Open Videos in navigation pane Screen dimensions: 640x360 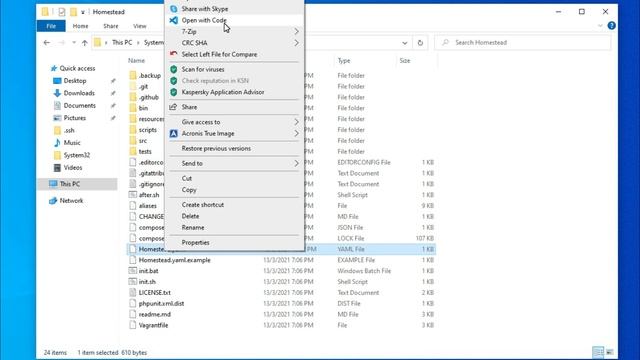click(x=73, y=167)
